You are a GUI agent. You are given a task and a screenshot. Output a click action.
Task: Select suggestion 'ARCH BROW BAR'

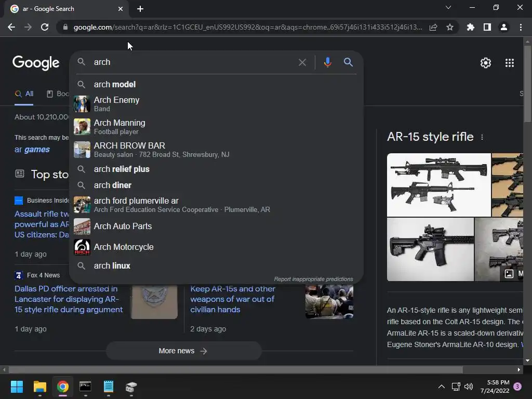(x=217, y=149)
